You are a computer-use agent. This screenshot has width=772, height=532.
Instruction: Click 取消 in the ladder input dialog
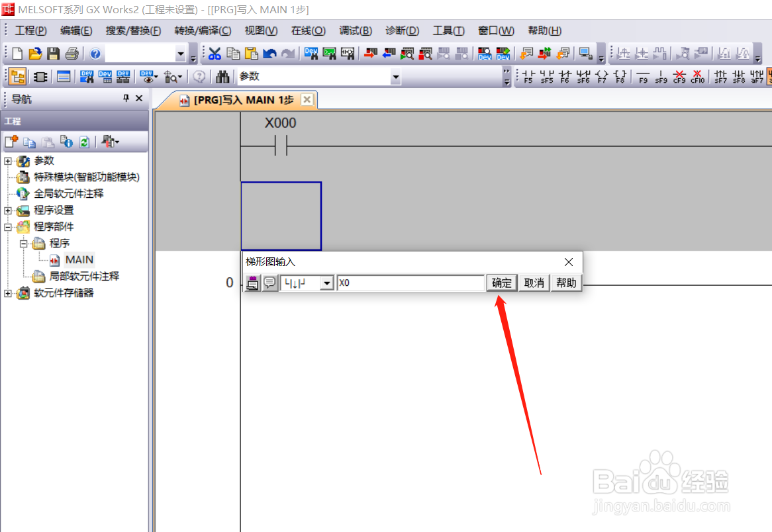click(x=534, y=283)
